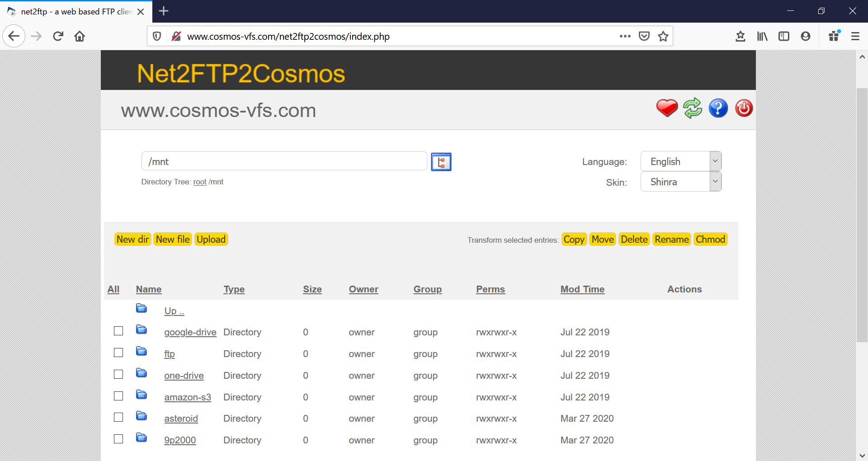868x461 pixels.
Task: Check the box next to 9p2000
Action: click(118, 439)
